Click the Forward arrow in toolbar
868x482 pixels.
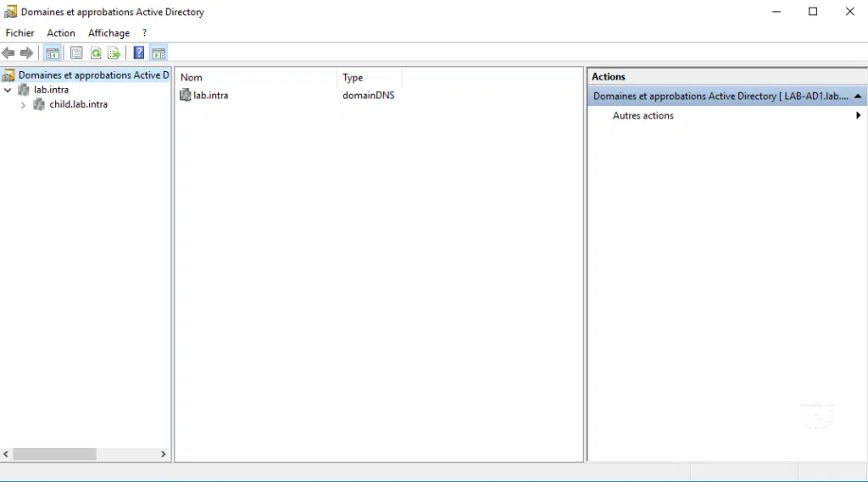click(x=26, y=53)
